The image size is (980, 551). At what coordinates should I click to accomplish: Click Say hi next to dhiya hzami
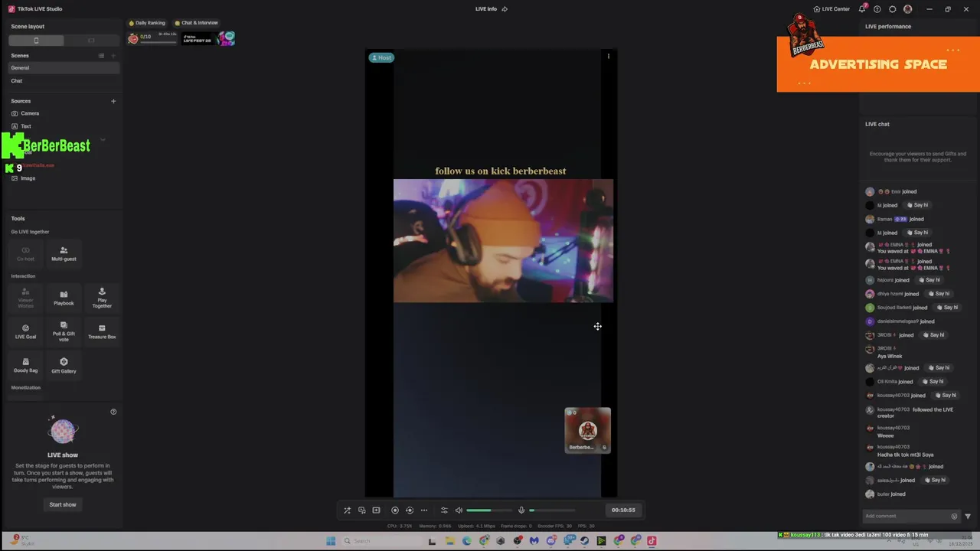point(940,294)
